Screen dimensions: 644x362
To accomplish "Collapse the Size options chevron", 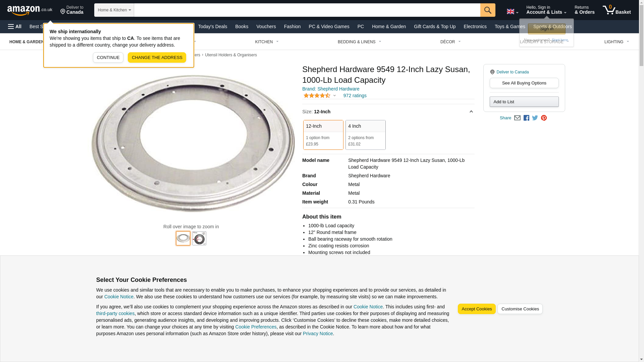I will 471,112.
